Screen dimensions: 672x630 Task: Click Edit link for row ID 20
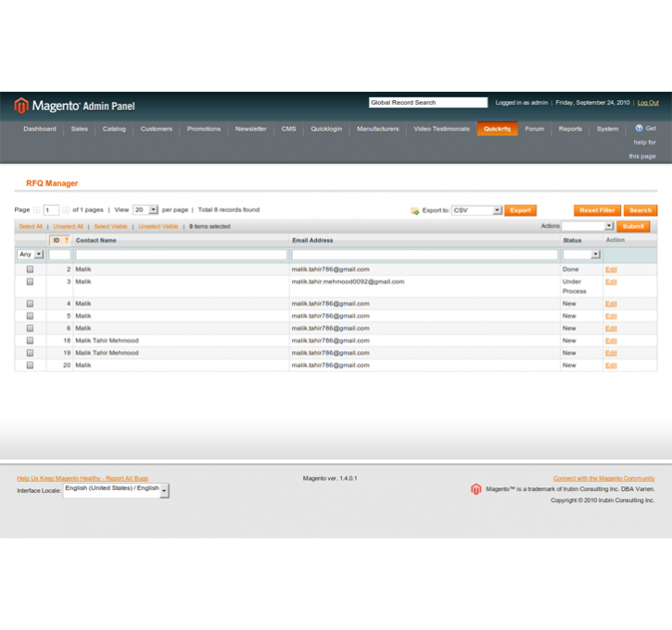tap(611, 365)
